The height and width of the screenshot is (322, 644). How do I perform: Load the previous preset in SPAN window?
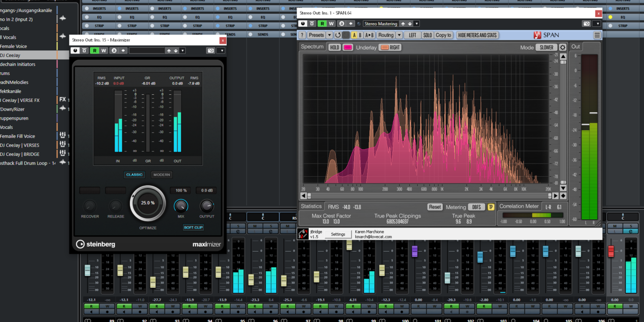point(403,23)
